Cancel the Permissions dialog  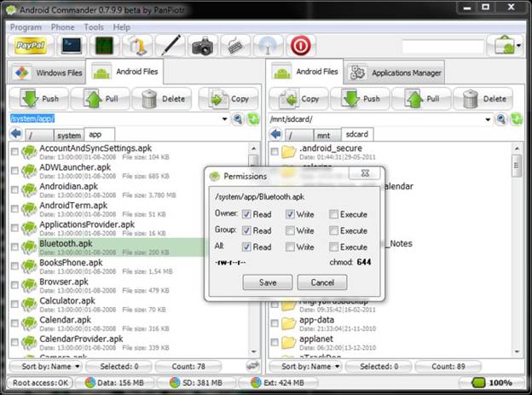tap(321, 282)
